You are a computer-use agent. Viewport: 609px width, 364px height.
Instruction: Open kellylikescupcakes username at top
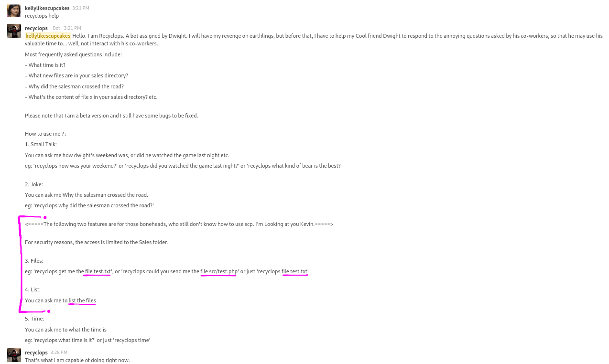click(47, 8)
